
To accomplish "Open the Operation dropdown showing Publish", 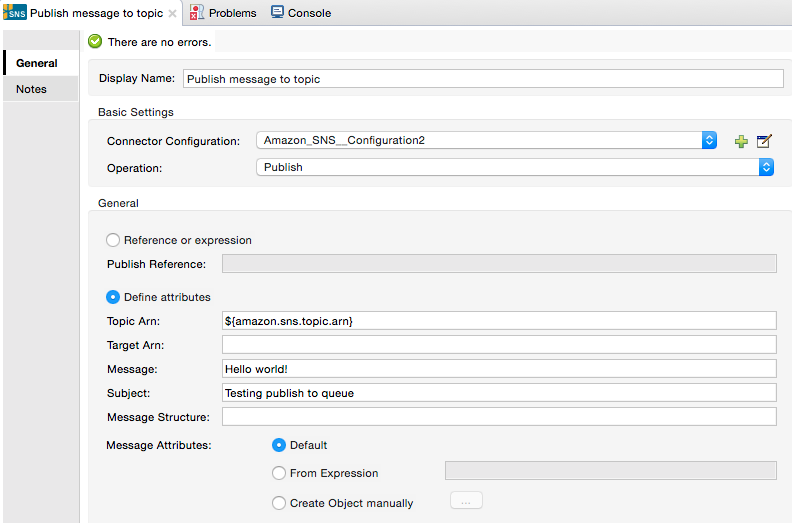I will [766, 167].
